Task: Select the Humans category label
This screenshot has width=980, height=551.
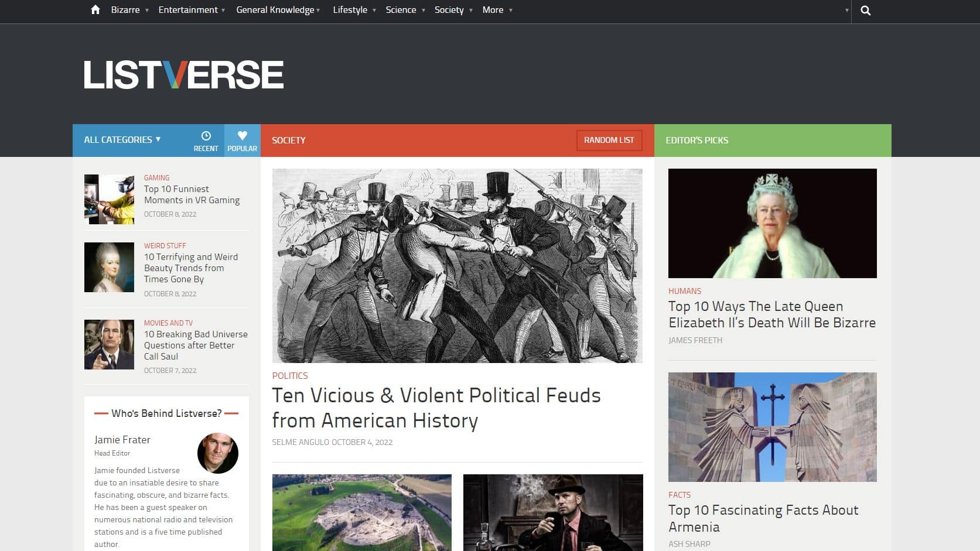Action: (x=684, y=291)
